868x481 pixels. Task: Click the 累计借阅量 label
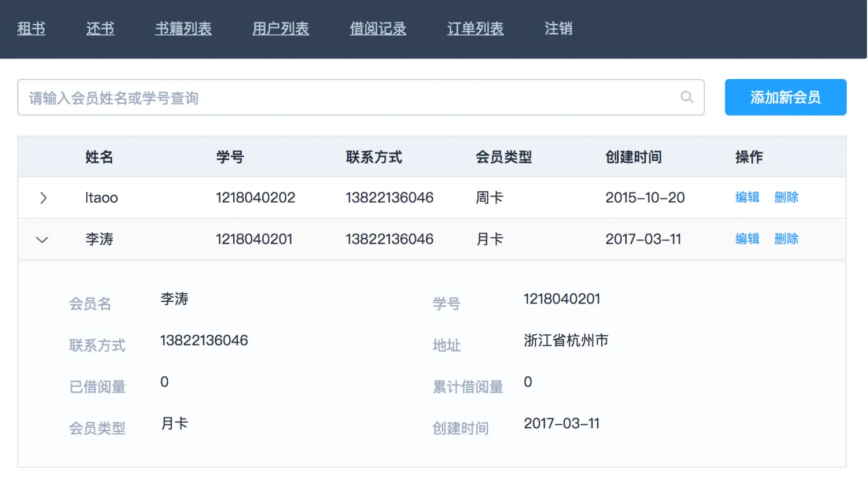click(468, 387)
